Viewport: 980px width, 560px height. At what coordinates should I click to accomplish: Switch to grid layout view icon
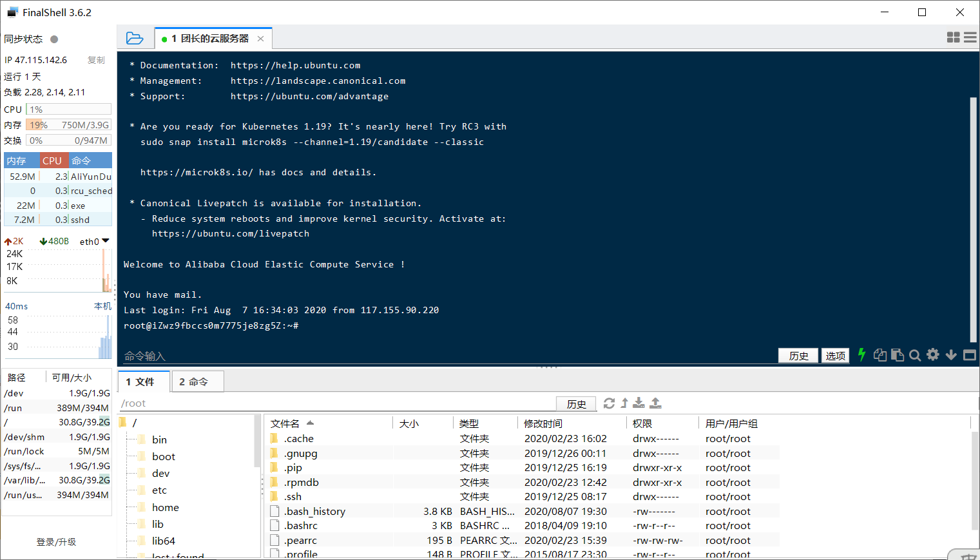pos(954,37)
